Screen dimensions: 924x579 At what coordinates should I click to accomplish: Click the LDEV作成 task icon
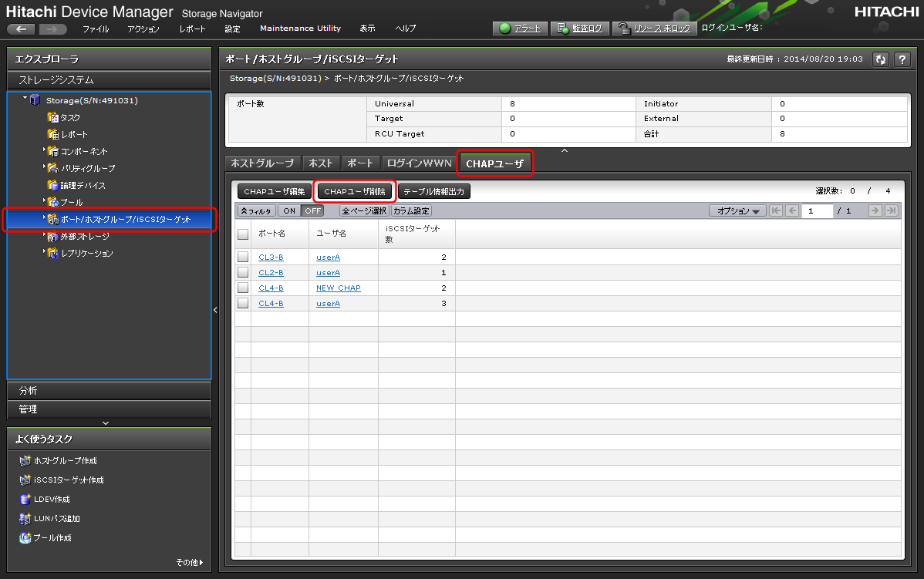point(25,500)
